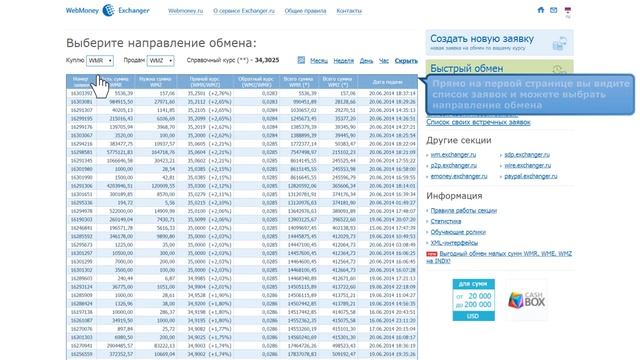This screenshot has width=640, height=360.
Task: Select row dated 15.06.2014 17:47:39
Action: click(x=242, y=228)
